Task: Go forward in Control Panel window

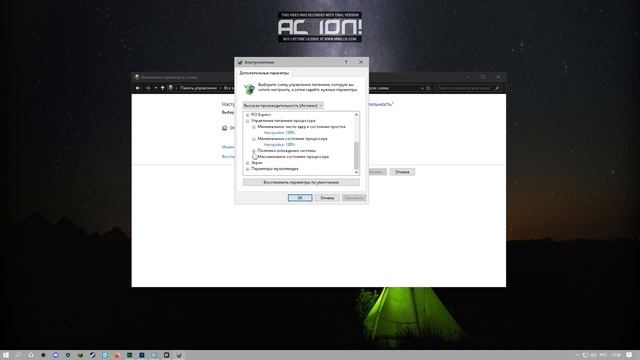Action: 148,88
